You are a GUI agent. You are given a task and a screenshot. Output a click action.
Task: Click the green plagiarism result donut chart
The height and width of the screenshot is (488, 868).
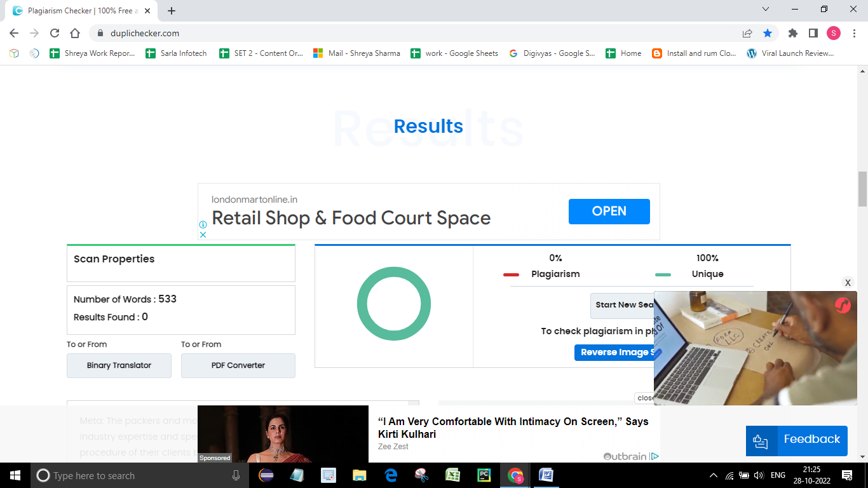(394, 304)
